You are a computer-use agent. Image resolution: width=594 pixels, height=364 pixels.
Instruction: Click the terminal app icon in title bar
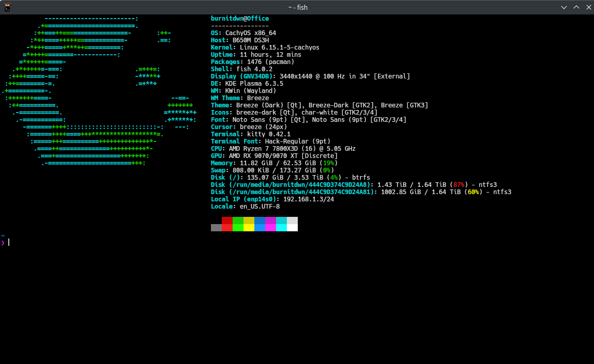tap(7, 7)
